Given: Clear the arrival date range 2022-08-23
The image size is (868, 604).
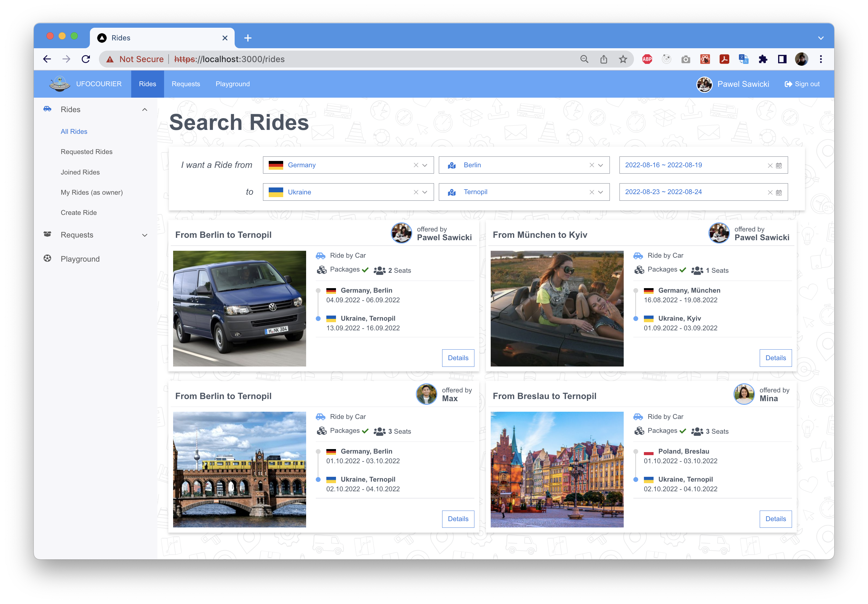Looking at the screenshot, I should pos(770,193).
